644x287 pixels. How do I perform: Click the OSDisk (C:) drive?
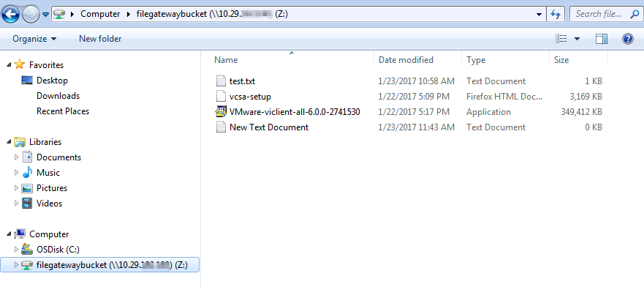point(58,250)
